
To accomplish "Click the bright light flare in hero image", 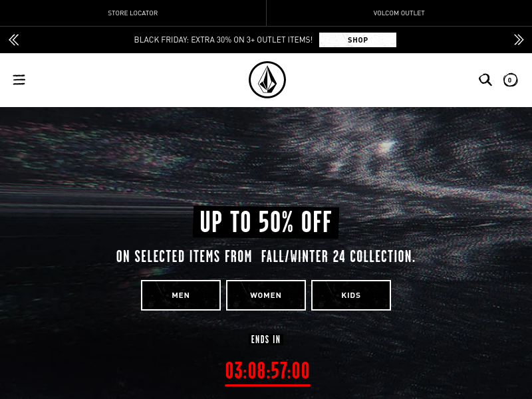I will [386, 146].
